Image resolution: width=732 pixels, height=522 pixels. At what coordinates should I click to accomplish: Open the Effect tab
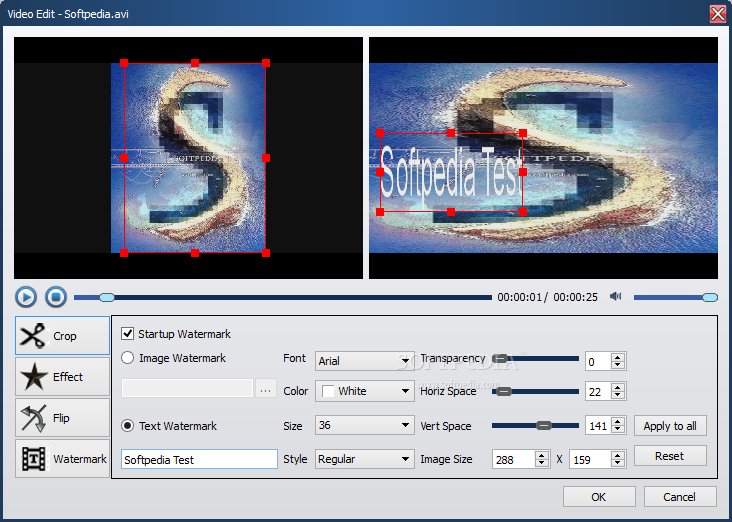(x=63, y=377)
